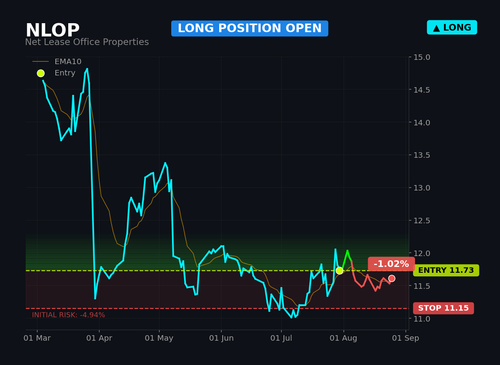
Task: Click the 11.0 y-axis label
Action: coord(422,319)
